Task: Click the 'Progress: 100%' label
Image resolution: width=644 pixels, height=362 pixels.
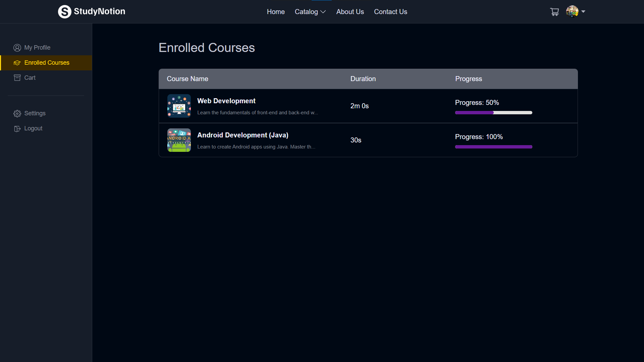Action: tap(479, 137)
